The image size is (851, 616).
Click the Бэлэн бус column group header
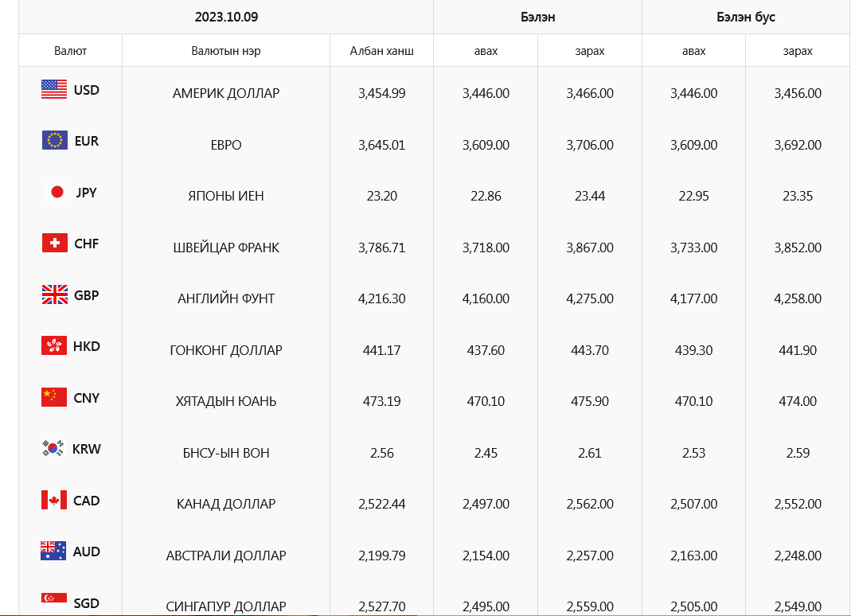746,17
